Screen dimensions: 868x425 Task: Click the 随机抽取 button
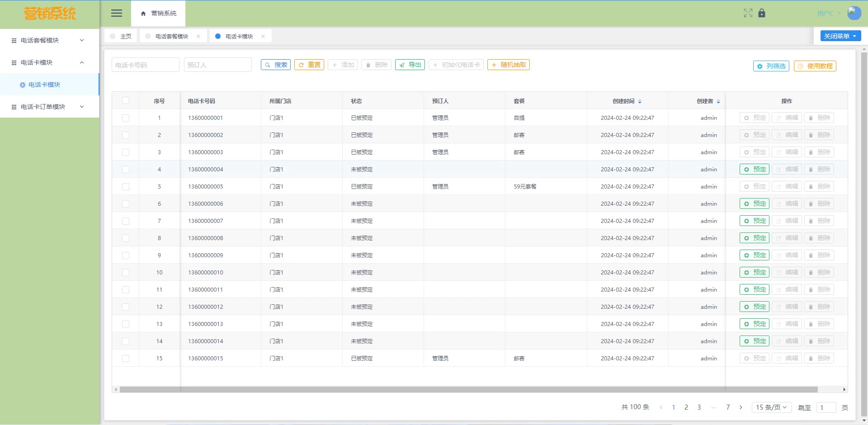509,65
